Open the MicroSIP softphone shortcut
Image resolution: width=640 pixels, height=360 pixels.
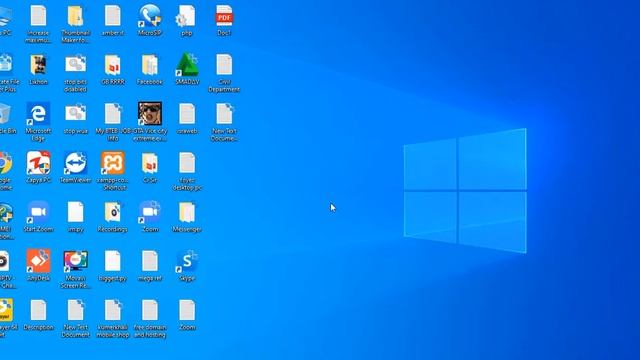point(150,20)
